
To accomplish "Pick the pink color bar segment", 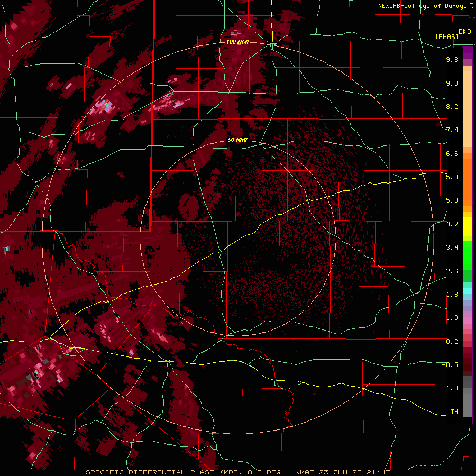I will coord(467,321).
